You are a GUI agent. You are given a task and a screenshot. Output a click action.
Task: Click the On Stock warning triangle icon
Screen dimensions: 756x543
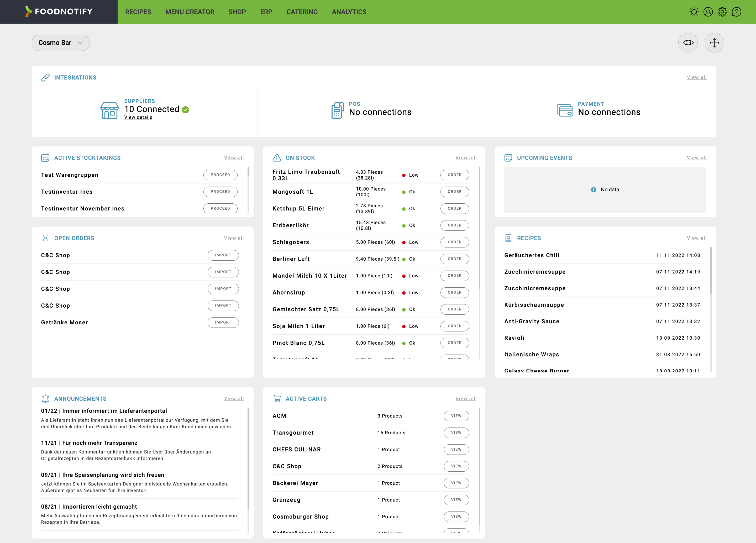click(x=276, y=158)
